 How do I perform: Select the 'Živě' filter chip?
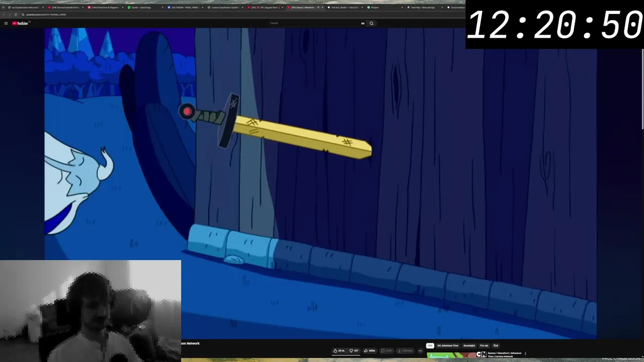tap(496, 345)
